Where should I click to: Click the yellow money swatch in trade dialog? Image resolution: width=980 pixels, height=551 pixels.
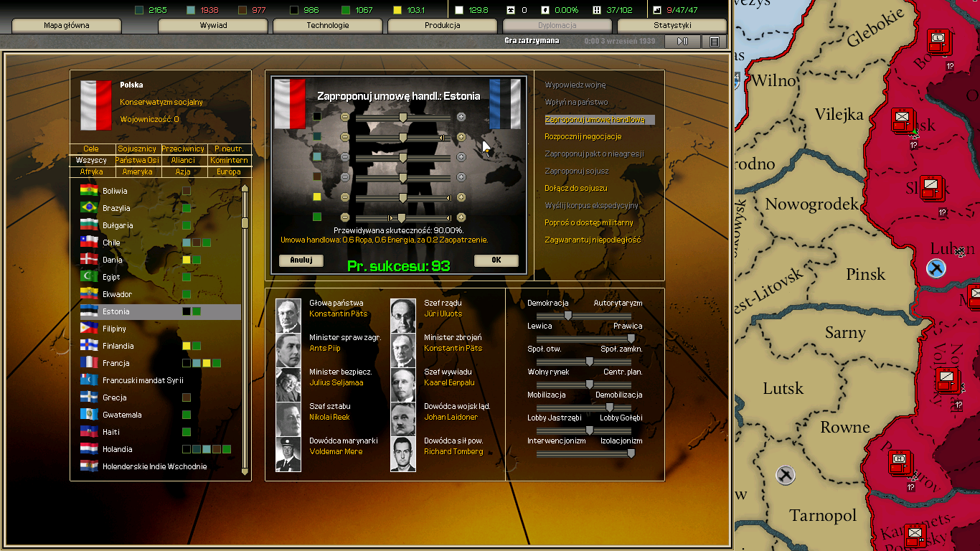coord(317,197)
